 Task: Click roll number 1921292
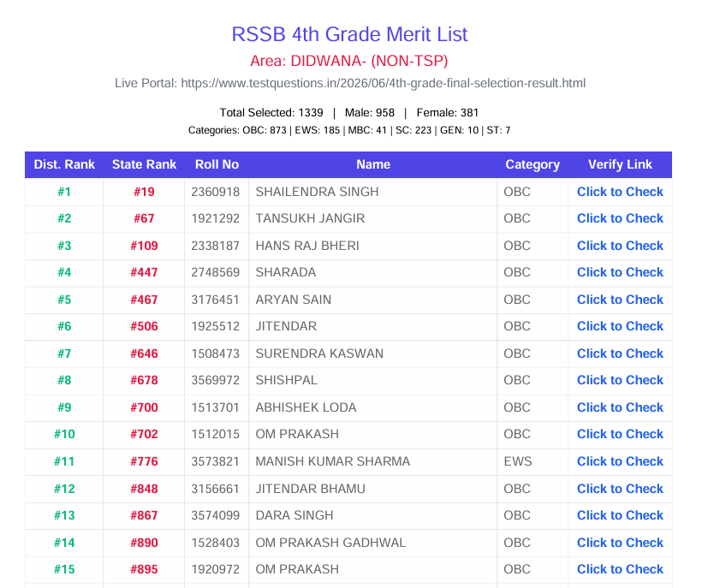click(x=216, y=218)
